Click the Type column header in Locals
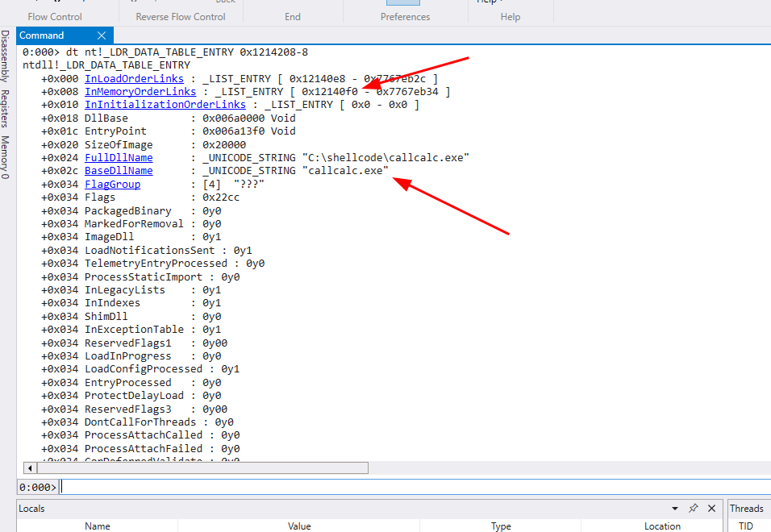This screenshot has height=532, width=771. click(501, 526)
